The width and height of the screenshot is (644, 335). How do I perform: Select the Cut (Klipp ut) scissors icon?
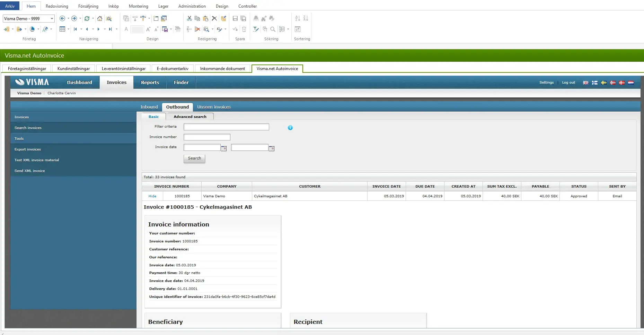point(189,18)
